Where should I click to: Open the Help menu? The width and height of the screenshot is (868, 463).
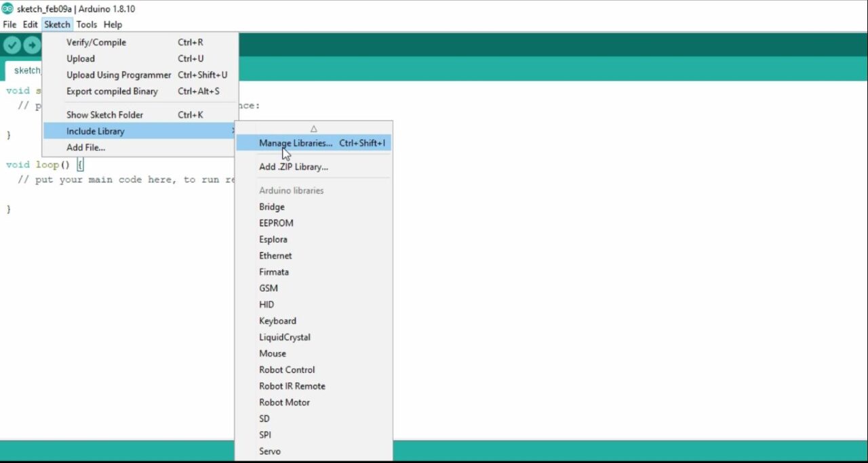coord(113,24)
